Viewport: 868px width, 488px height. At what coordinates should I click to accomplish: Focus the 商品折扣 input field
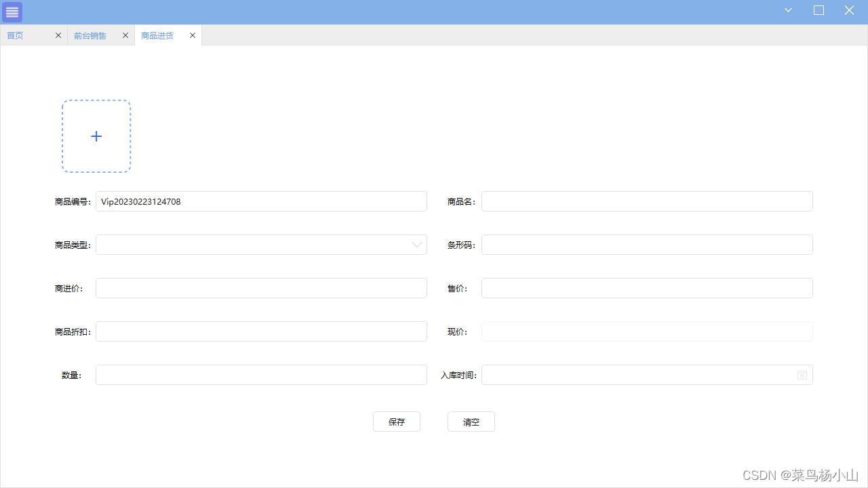coord(261,331)
